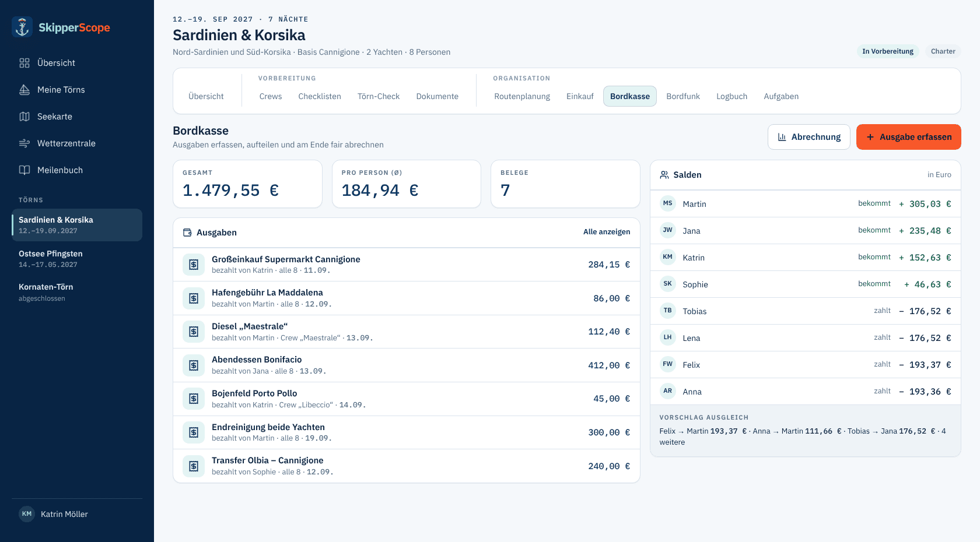Click the Meine Törns sailboat icon

[x=24, y=90]
